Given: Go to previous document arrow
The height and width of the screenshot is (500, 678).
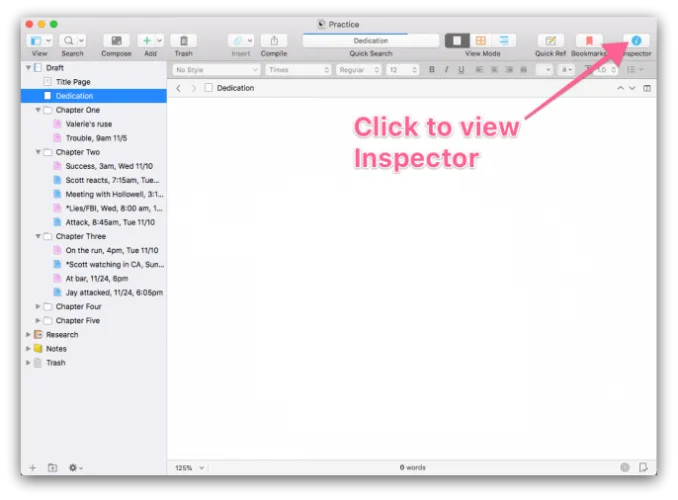Looking at the screenshot, I should 620,88.
